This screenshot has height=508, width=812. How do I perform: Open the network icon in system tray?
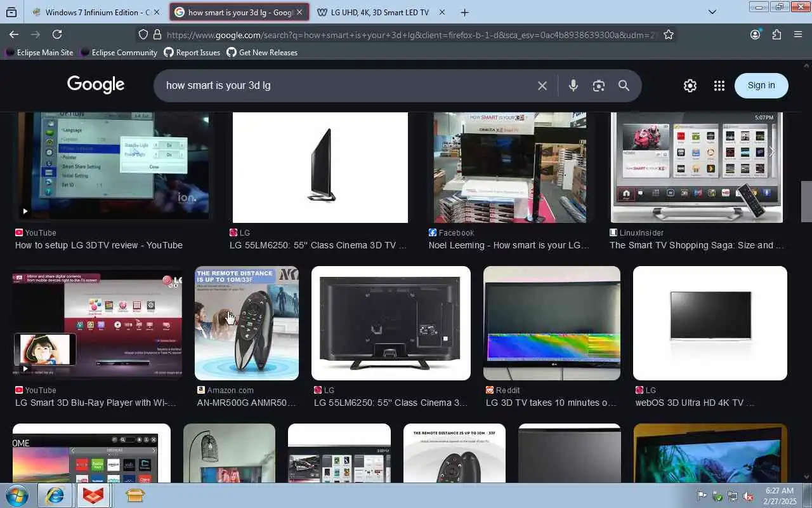point(733,496)
